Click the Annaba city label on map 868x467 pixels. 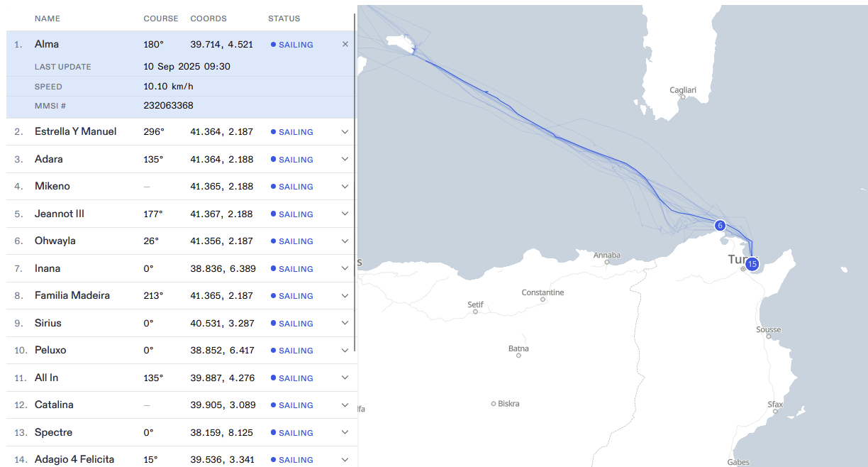coord(606,255)
